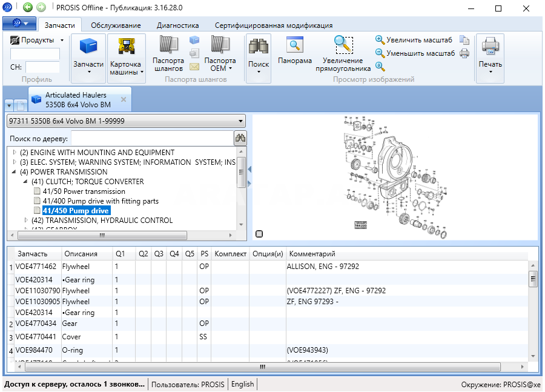
Task: Click the Поиск по дереву search field
Action: click(152, 139)
